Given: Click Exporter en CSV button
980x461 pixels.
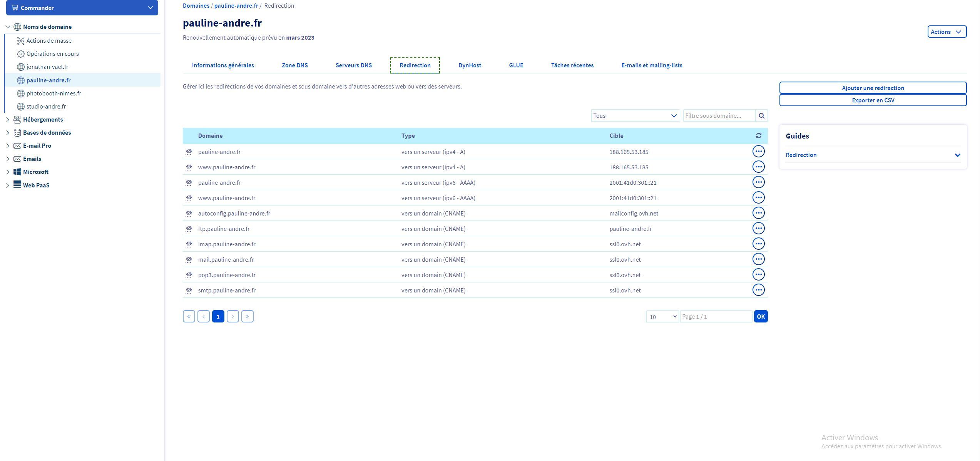Looking at the screenshot, I should pos(872,100).
